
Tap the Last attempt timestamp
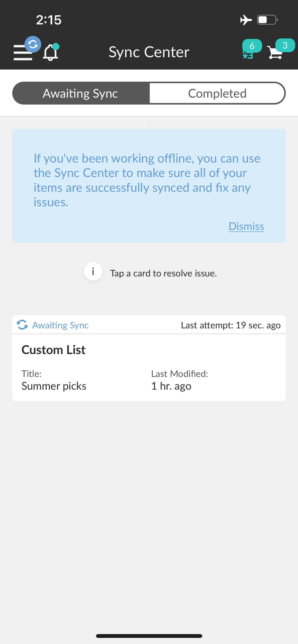tap(231, 325)
